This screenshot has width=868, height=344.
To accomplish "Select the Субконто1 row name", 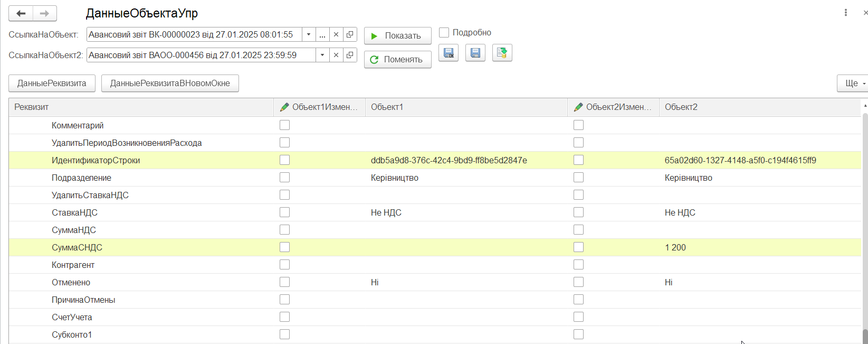I will pos(72,334).
